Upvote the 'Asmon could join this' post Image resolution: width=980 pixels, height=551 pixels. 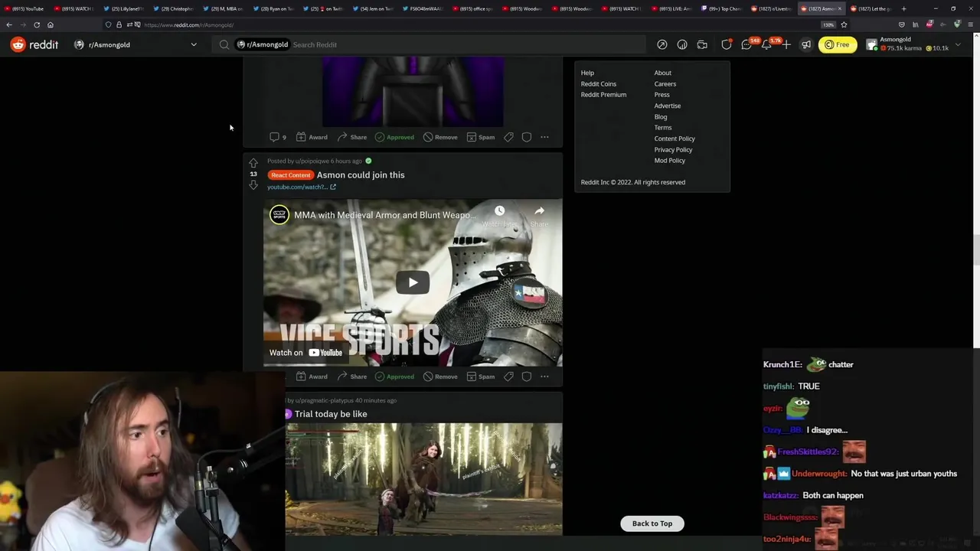tap(253, 163)
